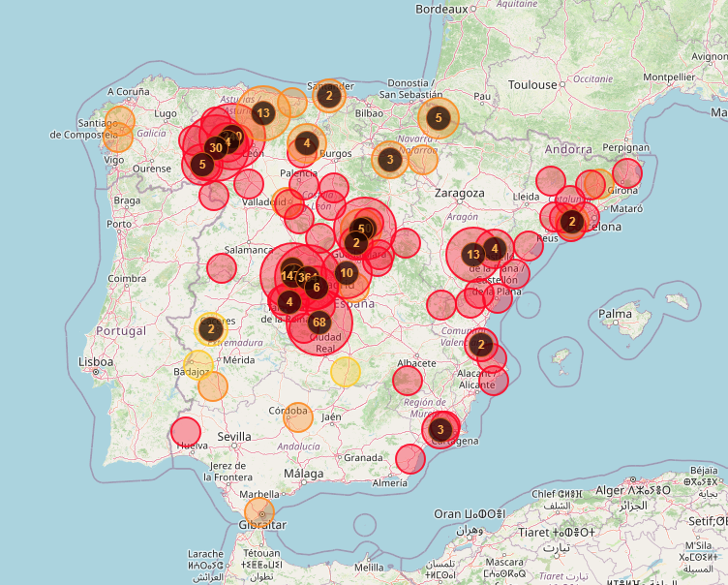
Task: Click the cluster marker 2 at Santander
Action: click(x=329, y=96)
